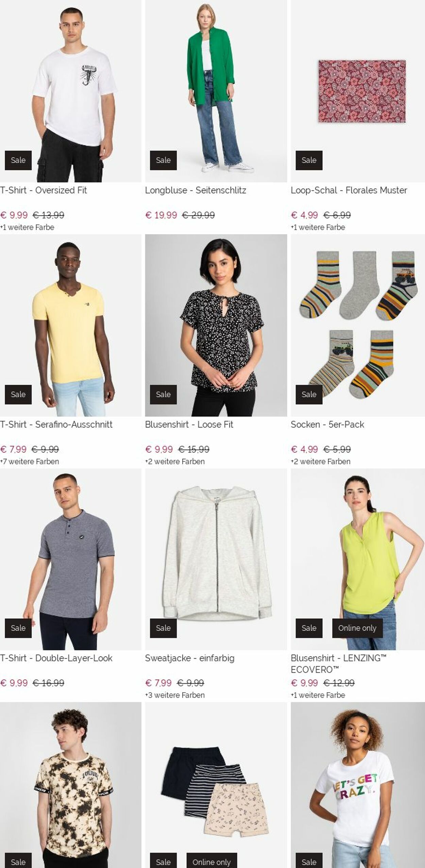Open the Let's Get Crazy T-shirt image
The height and width of the screenshot is (868, 425).
point(358,785)
